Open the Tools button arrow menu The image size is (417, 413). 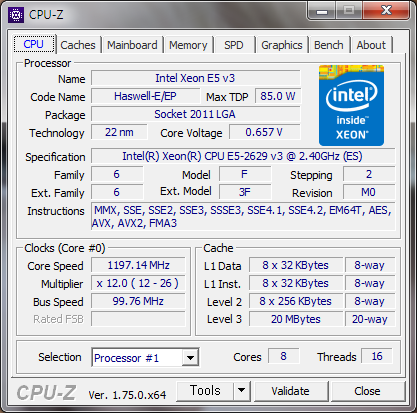pyautogui.click(x=242, y=391)
